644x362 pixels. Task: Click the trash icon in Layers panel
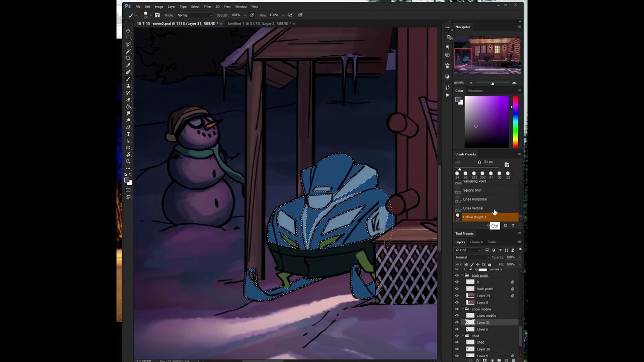point(513,360)
